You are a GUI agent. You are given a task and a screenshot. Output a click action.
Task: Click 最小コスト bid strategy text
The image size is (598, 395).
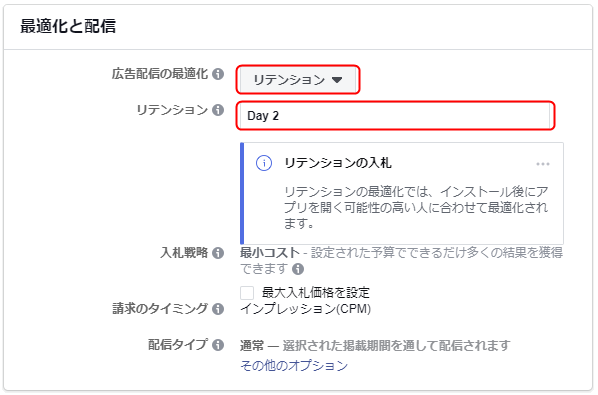pos(270,252)
